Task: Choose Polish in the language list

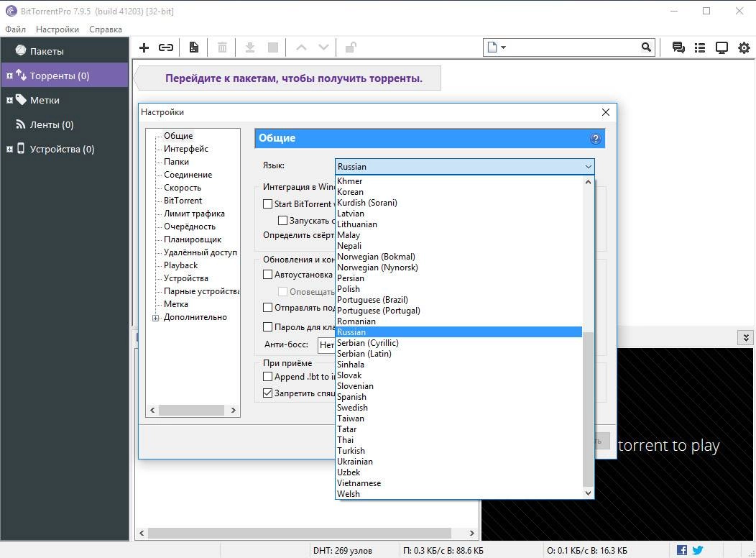Action: coord(459,289)
